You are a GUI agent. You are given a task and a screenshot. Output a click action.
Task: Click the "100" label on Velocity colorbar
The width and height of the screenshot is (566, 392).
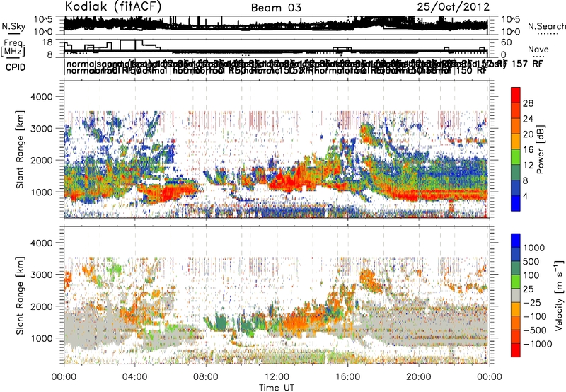(531, 275)
